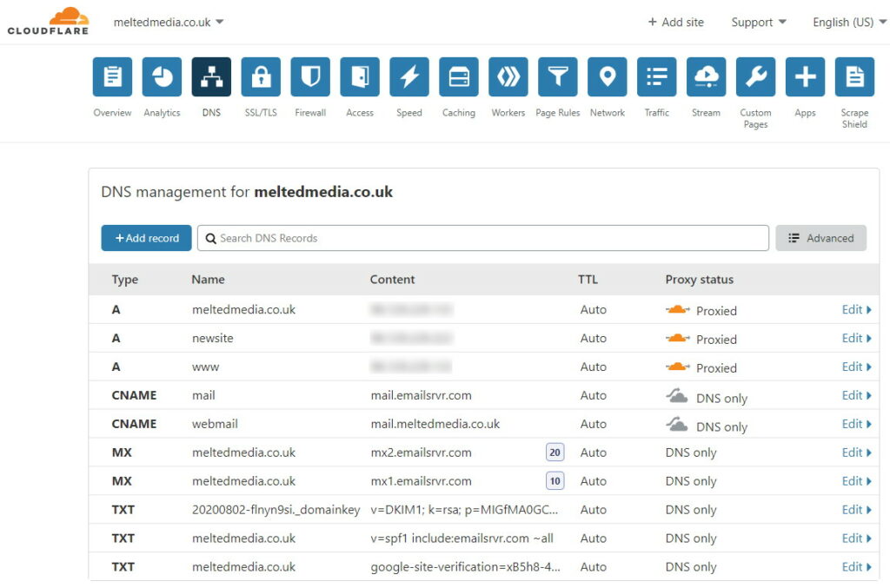Select the mail.meltedmedia.co.uk content cell
Screen dimensions: 890x588
(x=435, y=424)
